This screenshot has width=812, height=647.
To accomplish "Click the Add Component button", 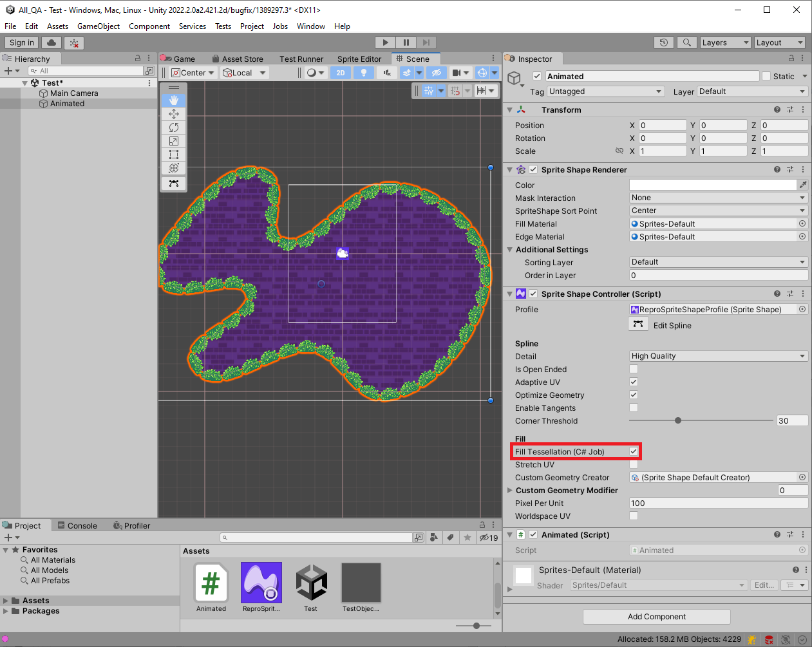I will tap(657, 617).
